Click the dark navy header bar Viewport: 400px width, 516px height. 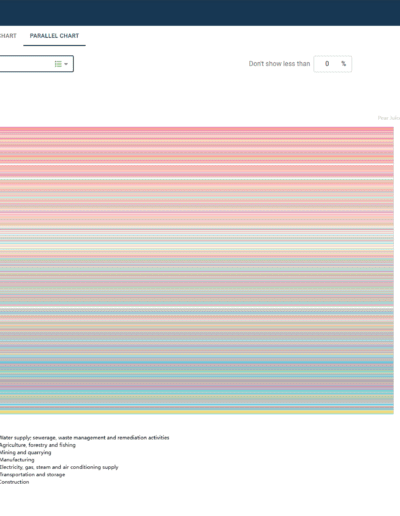pyautogui.click(x=200, y=13)
